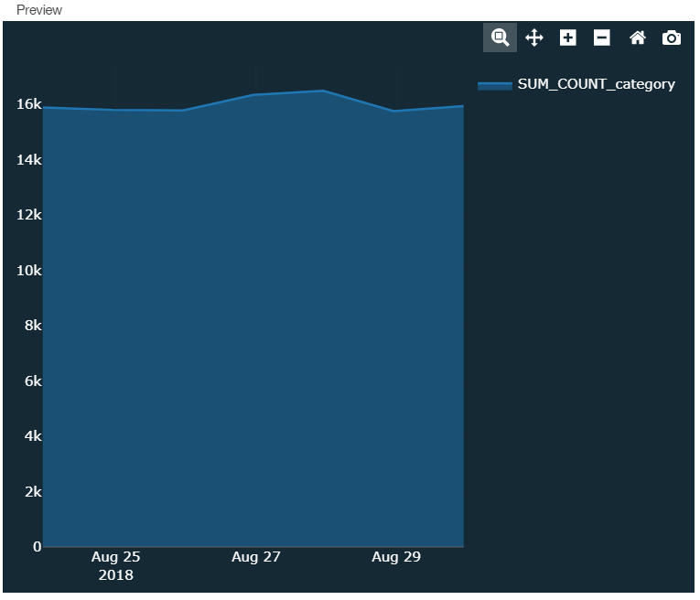The width and height of the screenshot is (700, 600).
Task: Reset axes with the home icon
Action: [638, 37]
